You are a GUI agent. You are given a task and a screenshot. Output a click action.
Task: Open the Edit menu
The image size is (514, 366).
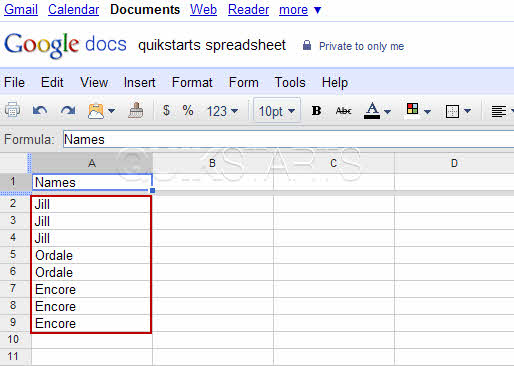[52, 82]
